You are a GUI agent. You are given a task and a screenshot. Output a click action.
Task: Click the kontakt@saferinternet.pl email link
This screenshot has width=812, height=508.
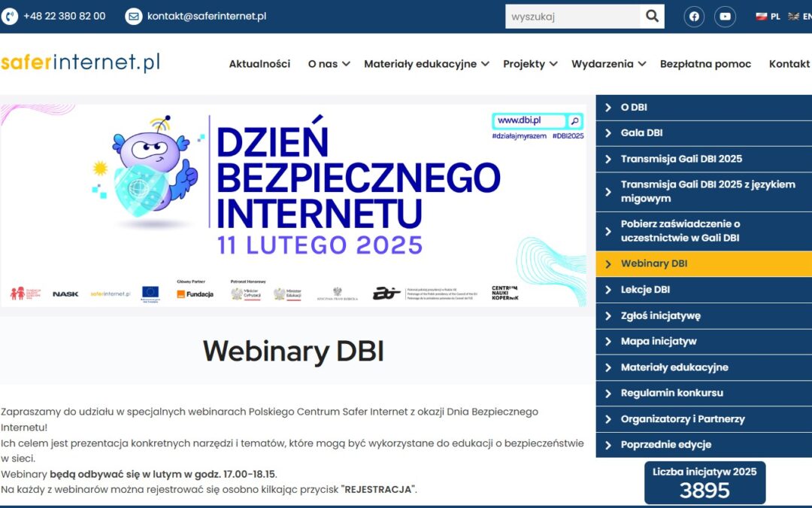pyautogui.click(x=207, y=16)
